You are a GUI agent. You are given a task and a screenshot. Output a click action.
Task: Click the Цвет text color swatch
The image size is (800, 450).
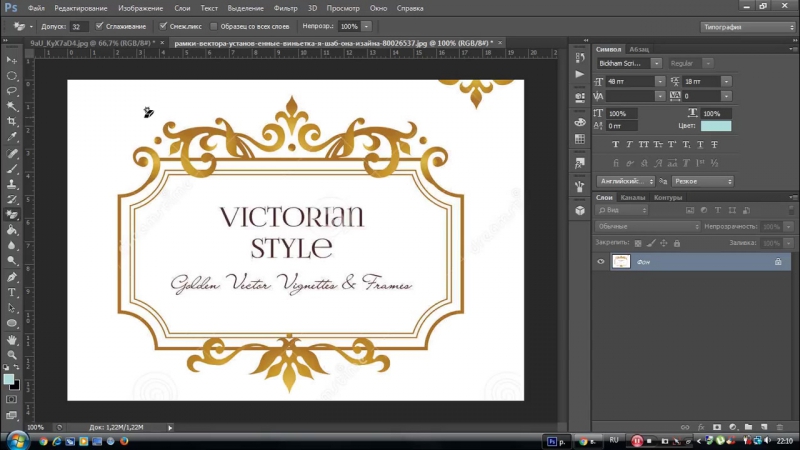click(716, 126)
